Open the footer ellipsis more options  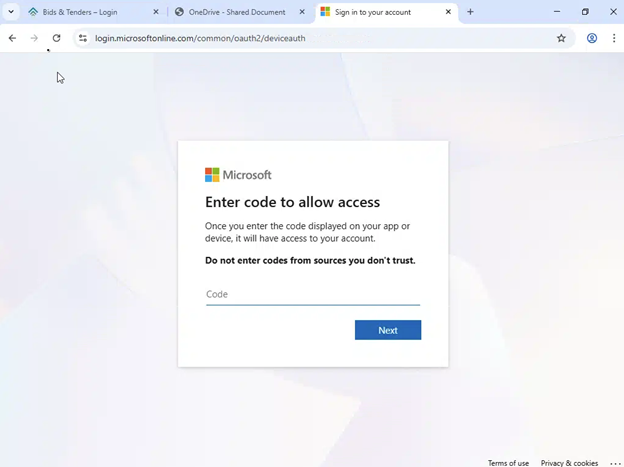[x=615, y=463]
